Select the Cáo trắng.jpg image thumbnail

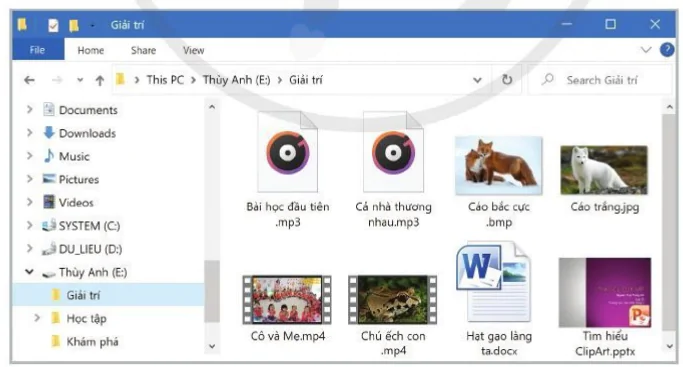pos(604,170)
